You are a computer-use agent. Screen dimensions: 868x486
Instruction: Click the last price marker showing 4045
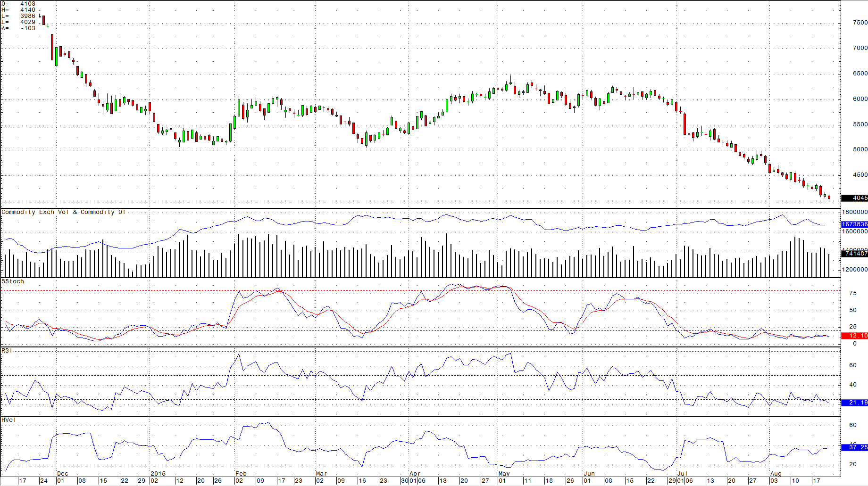click(857, 198)
